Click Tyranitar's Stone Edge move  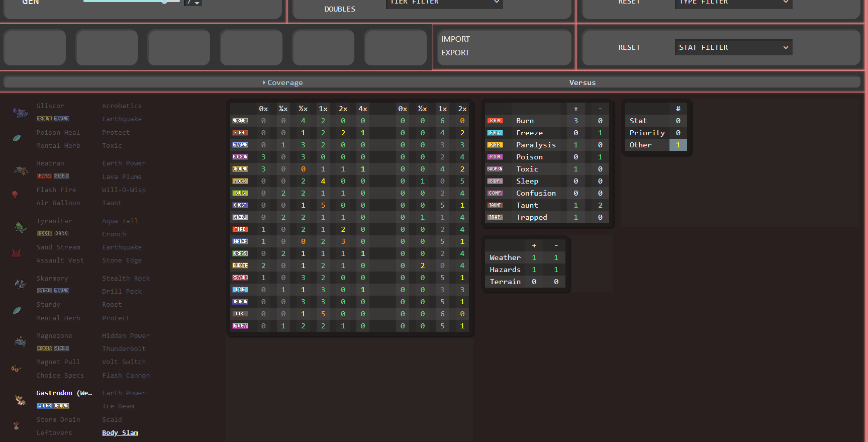click(x=122, y=260)
